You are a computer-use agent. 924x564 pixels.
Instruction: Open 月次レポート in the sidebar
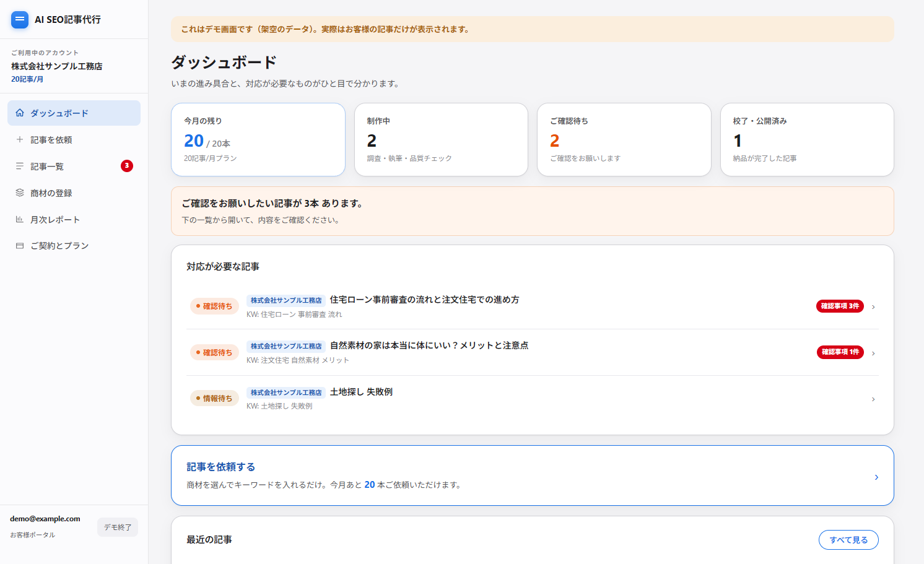(x=74, y=219)
